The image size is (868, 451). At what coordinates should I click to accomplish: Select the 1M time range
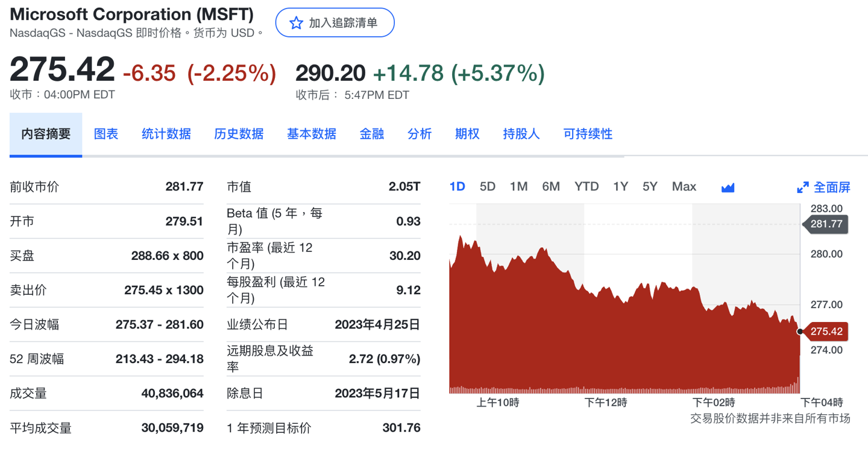518,187
